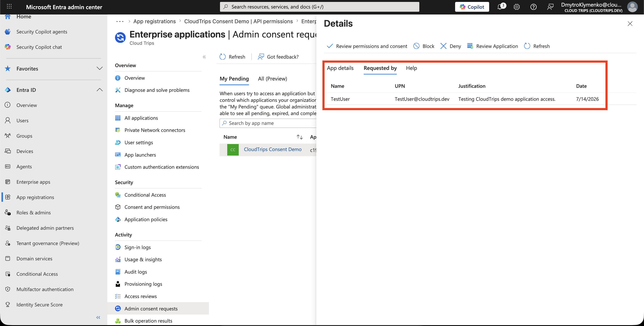Open Application policies
The image size is (644, 326).
click(x=146, y=219)
